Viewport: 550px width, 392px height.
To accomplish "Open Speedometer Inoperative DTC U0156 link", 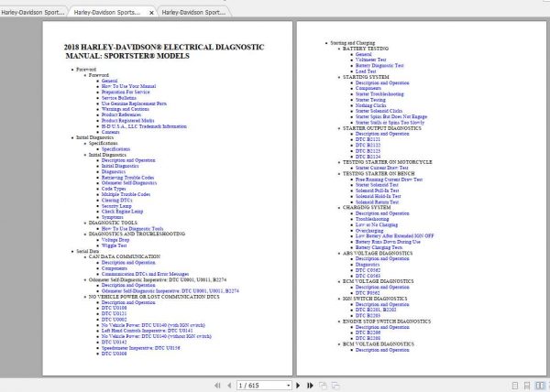I will 140,348.
